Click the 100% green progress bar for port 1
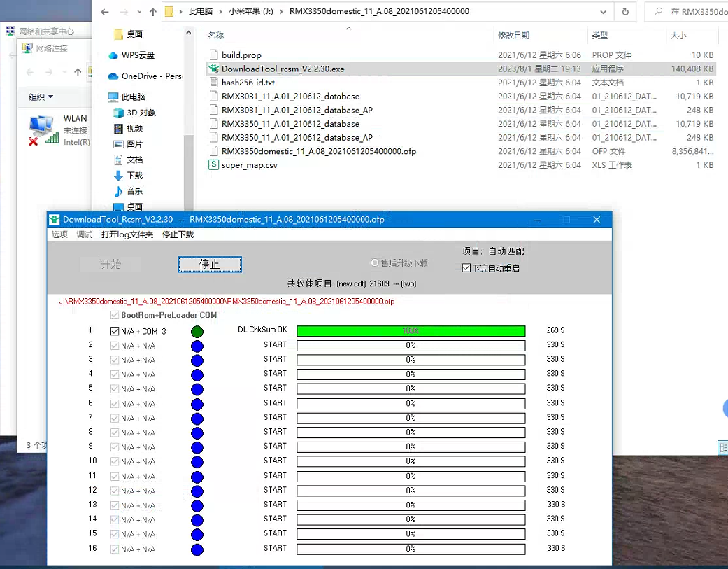 click(x=411, y=331)
